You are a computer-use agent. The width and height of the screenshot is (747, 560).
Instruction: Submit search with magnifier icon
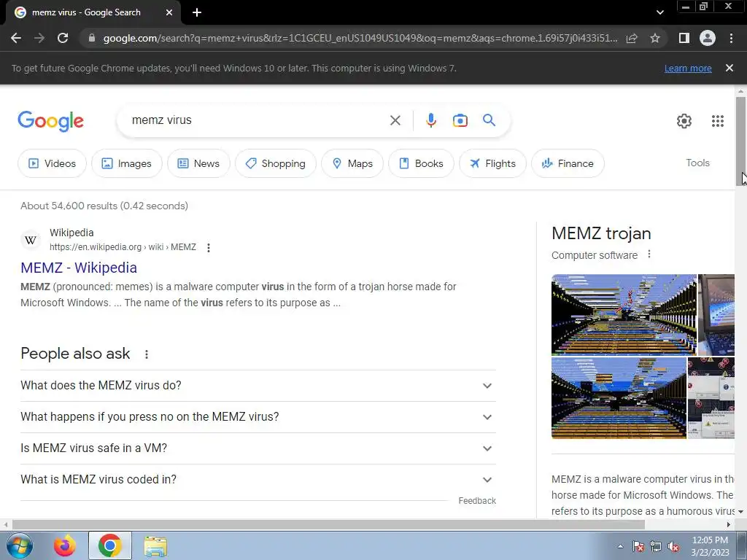pyautogui.click(x=489, y=120)
